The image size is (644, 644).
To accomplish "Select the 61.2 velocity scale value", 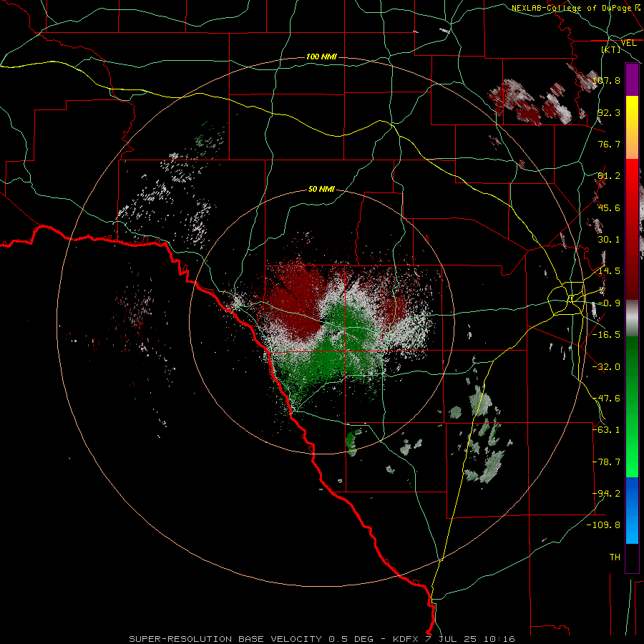I will pyautogui.click(x=609, y=176).
